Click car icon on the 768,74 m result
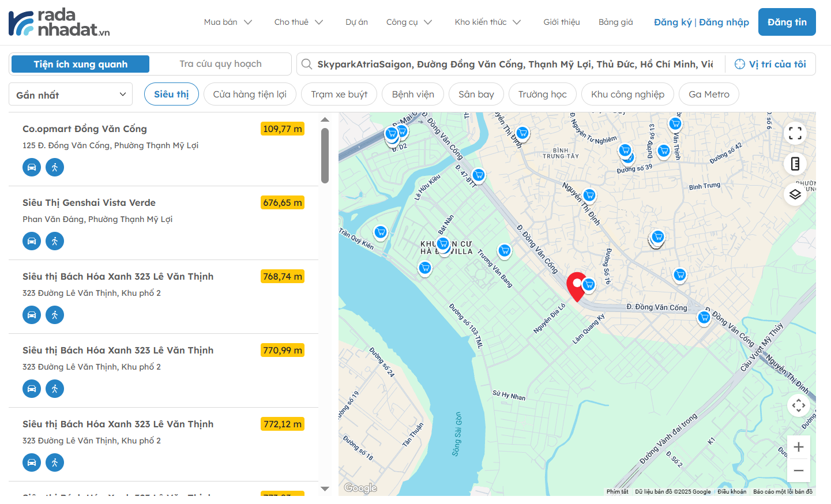831x504 pixels. 32,315
